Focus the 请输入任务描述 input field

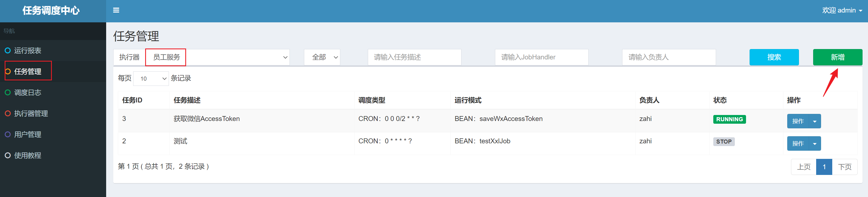tap(414, 57)
